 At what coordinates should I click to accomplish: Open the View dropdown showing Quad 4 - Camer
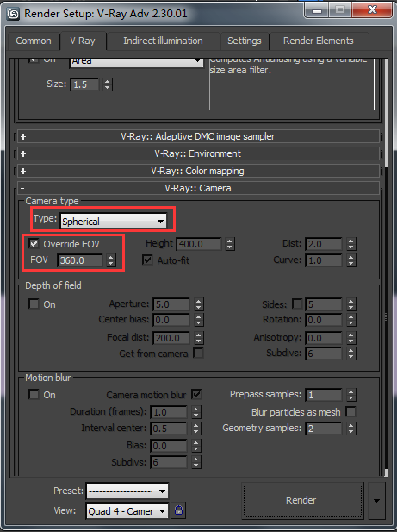pyautogui.click(x=127, y=510)
